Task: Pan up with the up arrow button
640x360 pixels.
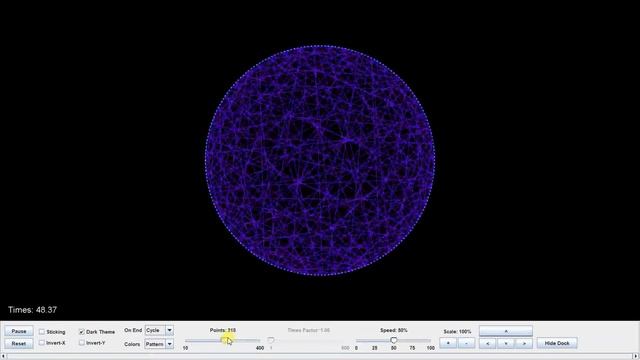Action: (x=506, y=331)
